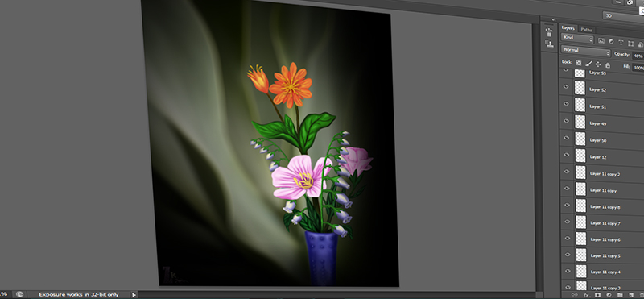Add a layer style via fx icon
Image resolution: width=644 pixels, height=299 pixels.
586,295
